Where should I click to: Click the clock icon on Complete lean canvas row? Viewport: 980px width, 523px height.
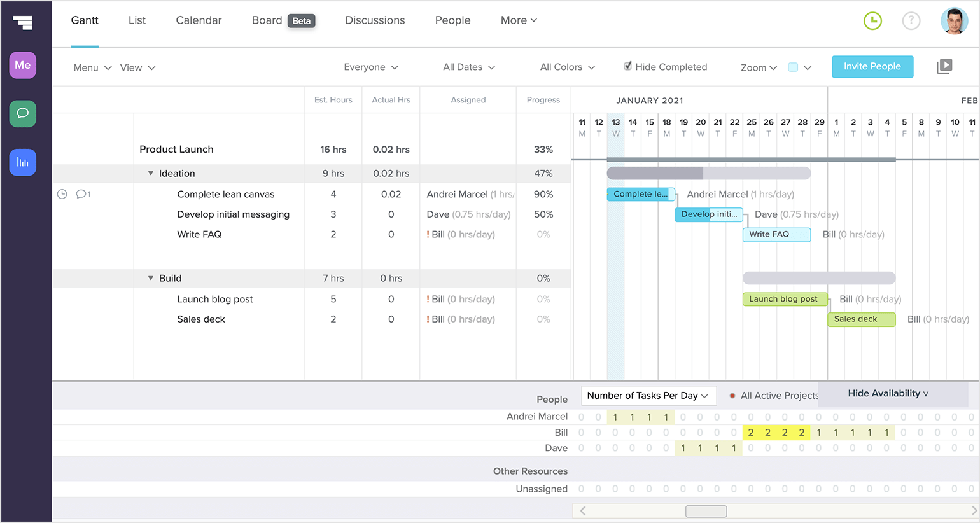[x=62, y=194]
